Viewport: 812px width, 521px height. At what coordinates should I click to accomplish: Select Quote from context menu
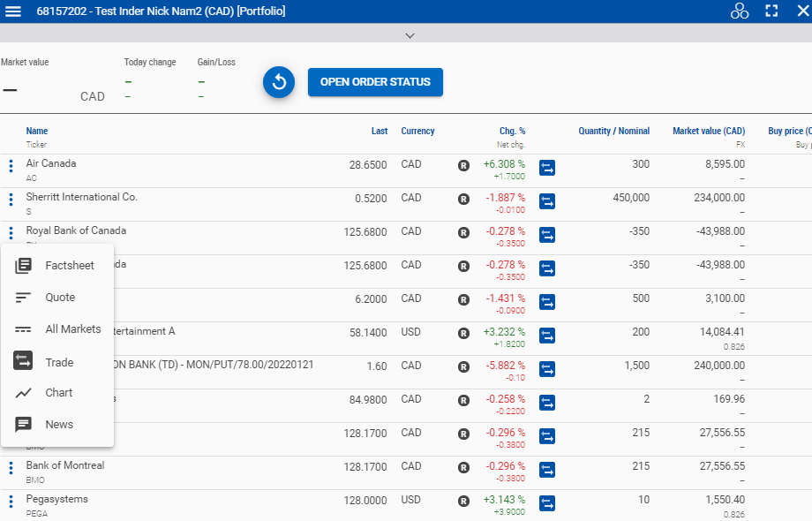[x=57, y=298]
